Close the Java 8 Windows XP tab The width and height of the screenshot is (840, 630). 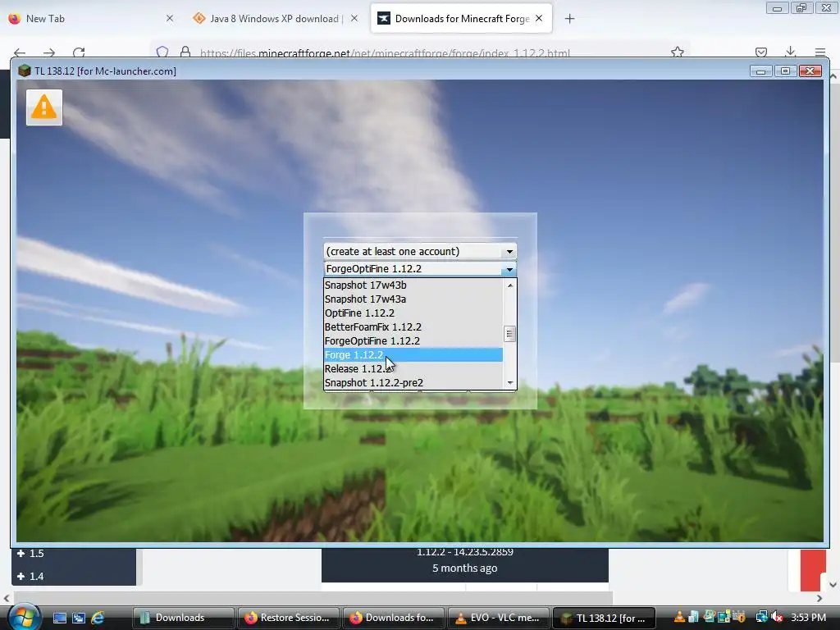tap(354, 18)
